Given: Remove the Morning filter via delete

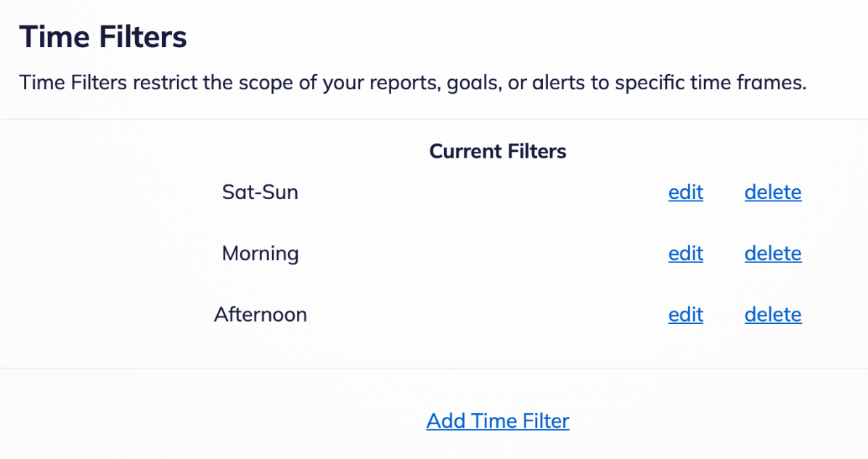Looking at the screenshot, I should (x=773, y=253).
